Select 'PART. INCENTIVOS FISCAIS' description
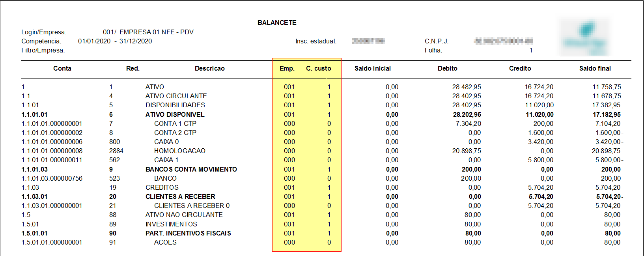The width and height of the screenshot is (644, 256). click(x=188, y=233)
